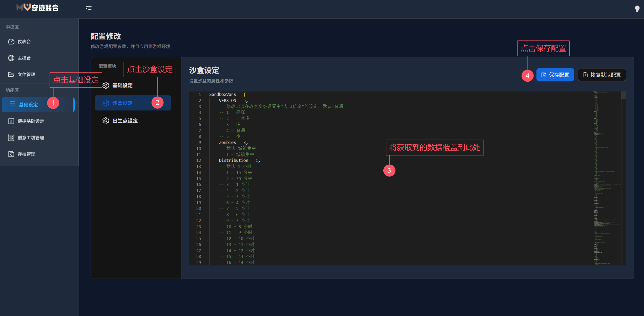Screen dimensions: 644x316
Task: Open 创意工坊管理 sidebar item
Action: [x=31, y=138]
